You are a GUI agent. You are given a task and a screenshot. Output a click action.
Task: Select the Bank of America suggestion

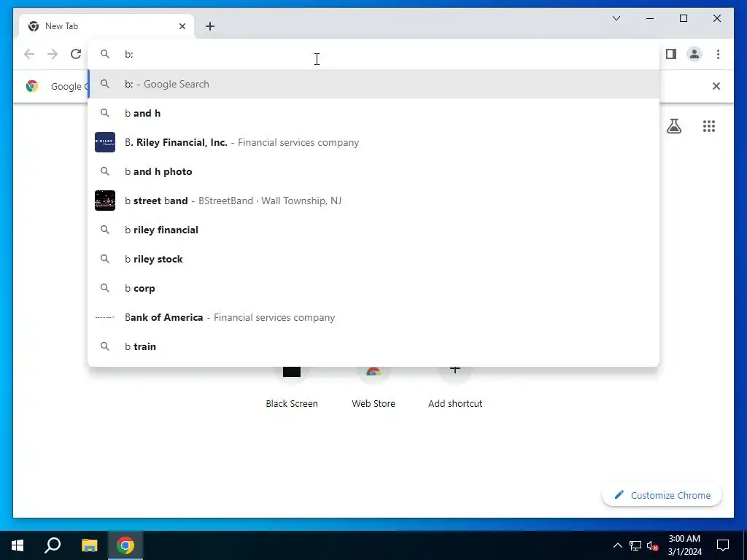373,317
